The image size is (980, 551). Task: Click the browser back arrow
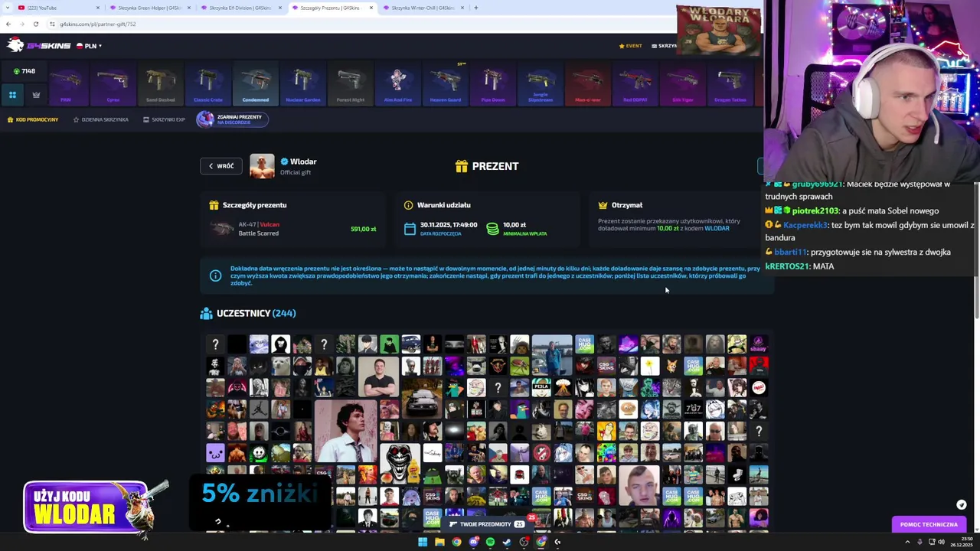pyautogui.click(x=8, y=24)
